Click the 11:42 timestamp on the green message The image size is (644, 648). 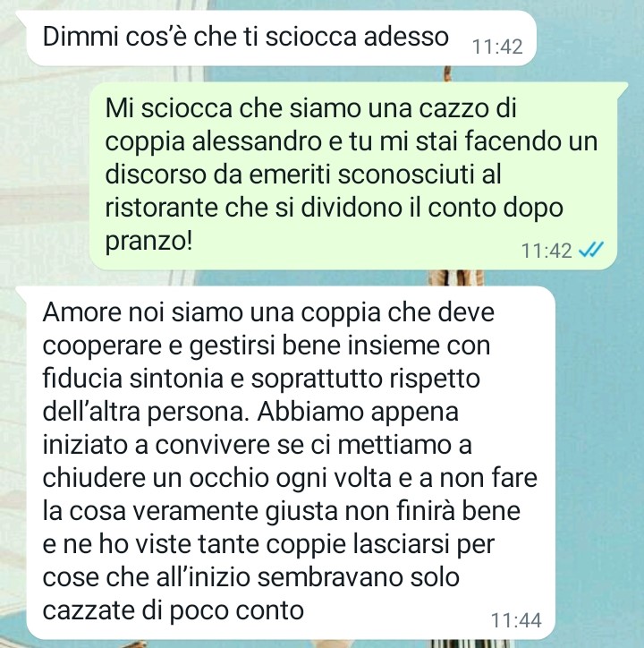click(x=547, y=251)
